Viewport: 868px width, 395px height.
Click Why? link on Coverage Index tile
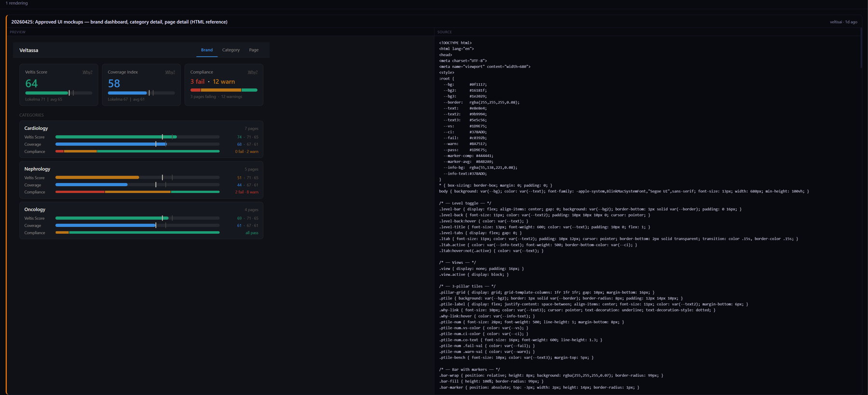pos(170,72)
